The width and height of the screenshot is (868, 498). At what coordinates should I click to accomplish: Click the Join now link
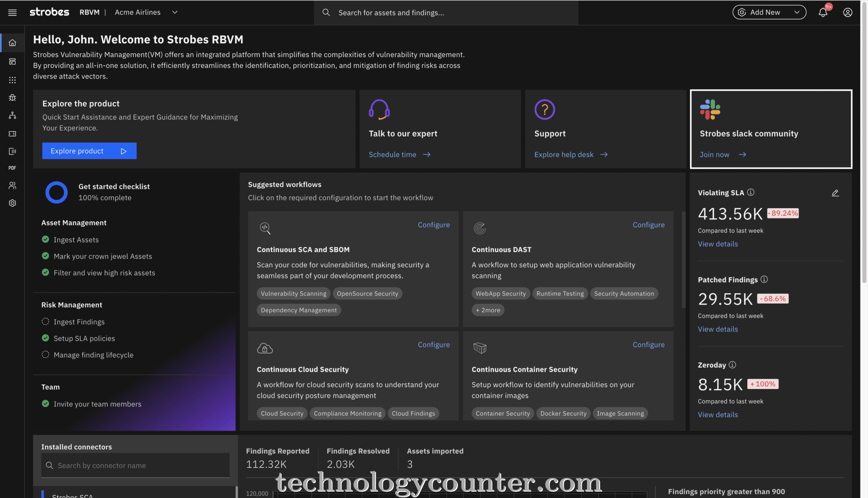(x=723, y=155)
